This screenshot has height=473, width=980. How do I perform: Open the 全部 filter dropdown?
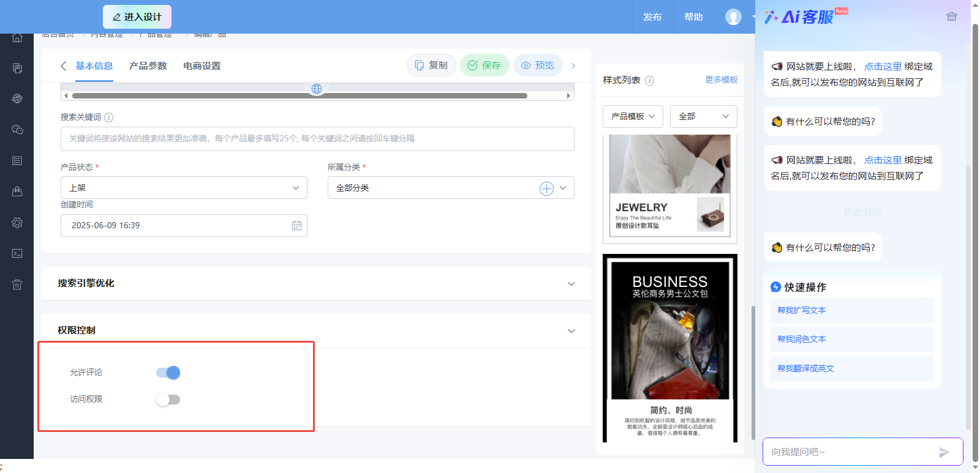point(703,116)
